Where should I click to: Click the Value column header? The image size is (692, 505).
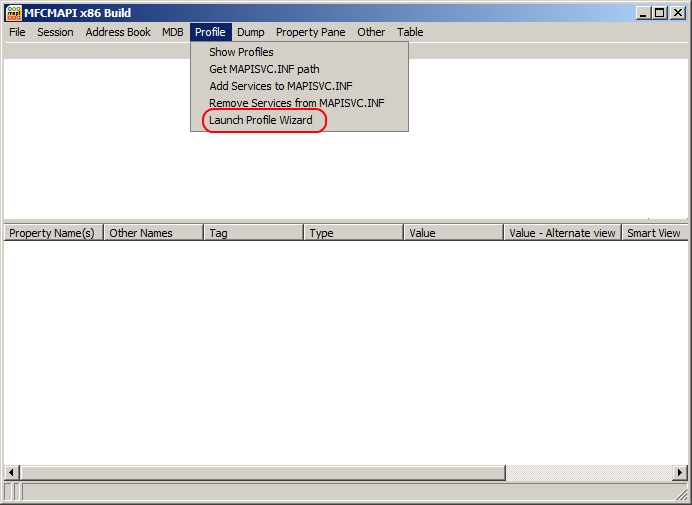coord(454,233)
